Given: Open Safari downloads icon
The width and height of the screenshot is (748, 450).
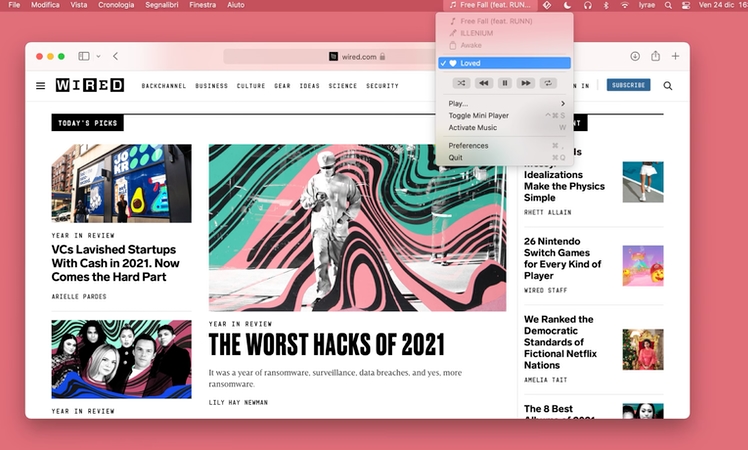Looking at the screenshot, I should pyautogui.click(x=635, y=56).
